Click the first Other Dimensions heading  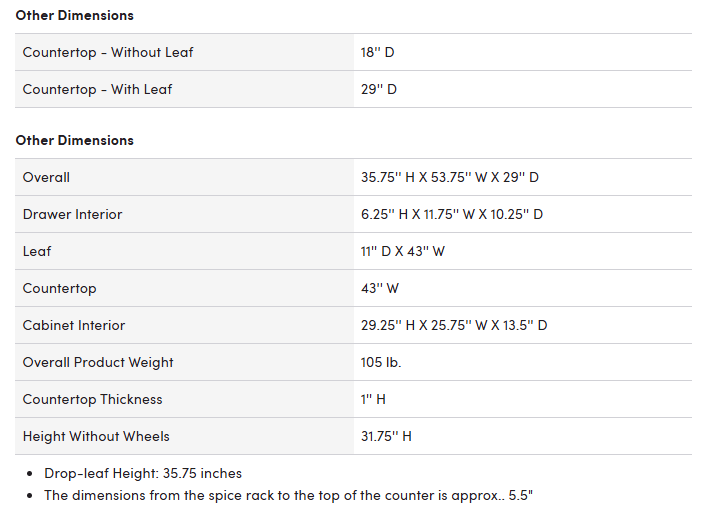[x=74, y=16]
